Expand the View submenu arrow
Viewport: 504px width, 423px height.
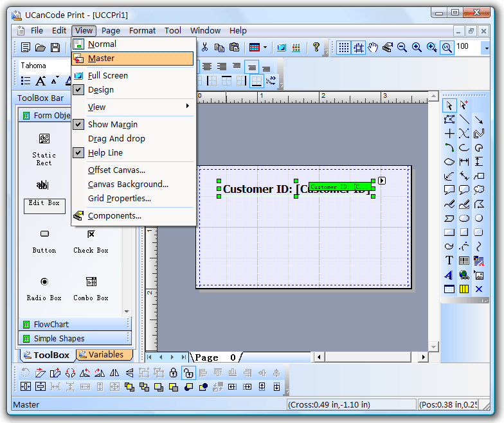point(188,106)
